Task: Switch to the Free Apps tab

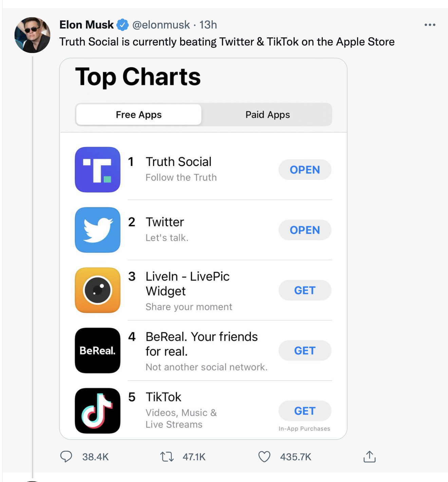Action: click(139, 115)
